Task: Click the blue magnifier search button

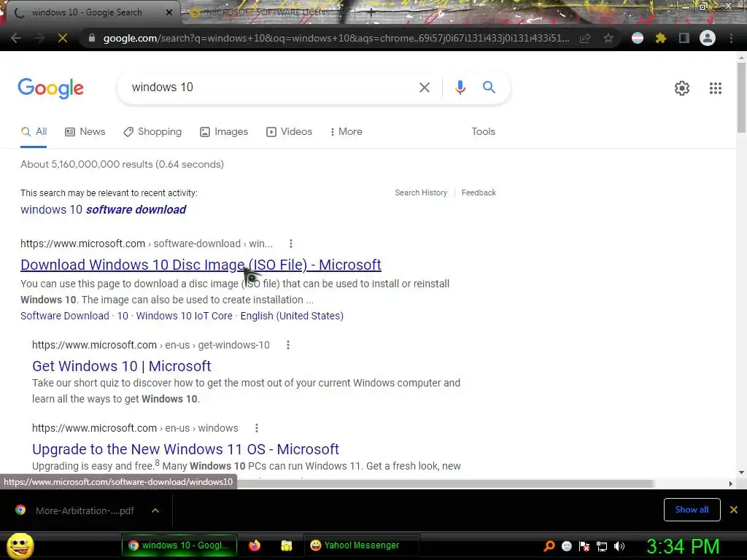Action: coord(489,87)
